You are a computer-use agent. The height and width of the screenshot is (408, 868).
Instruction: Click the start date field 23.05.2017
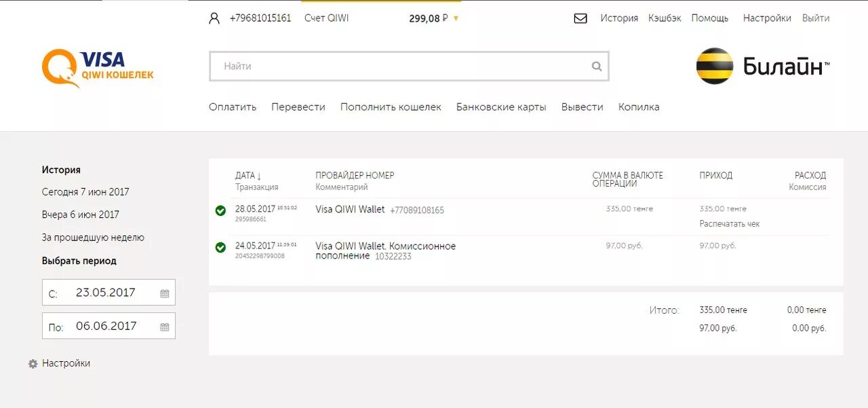[x=108, y=293]
